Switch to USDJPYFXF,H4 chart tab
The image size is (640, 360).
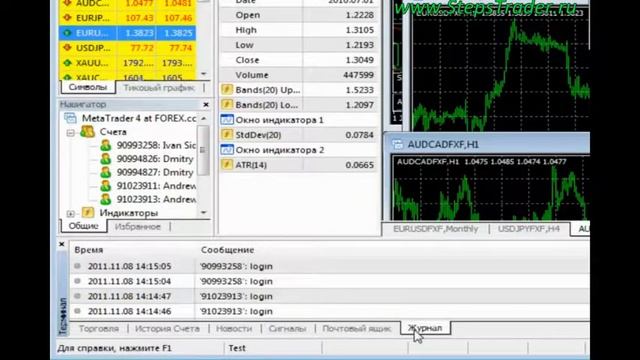[529, 229]
